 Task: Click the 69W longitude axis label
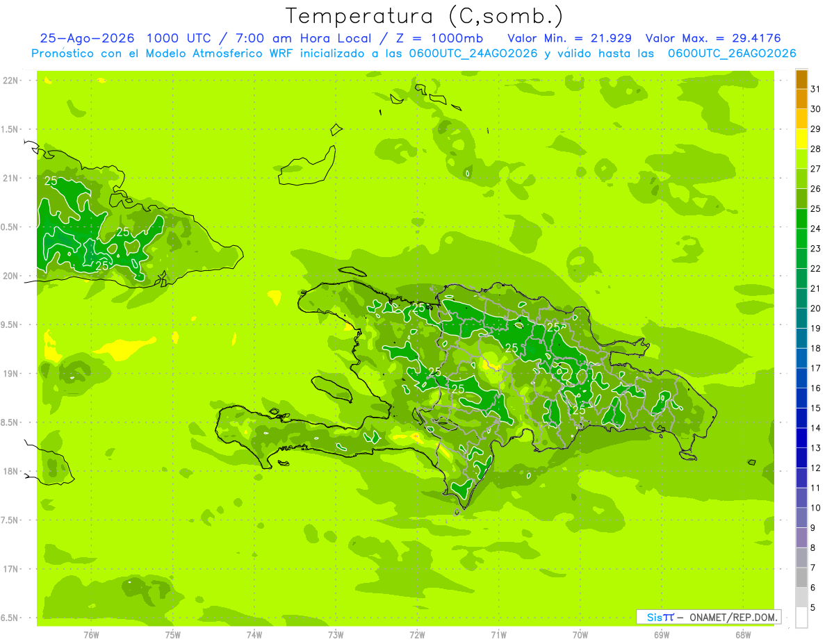pos(661,634)
